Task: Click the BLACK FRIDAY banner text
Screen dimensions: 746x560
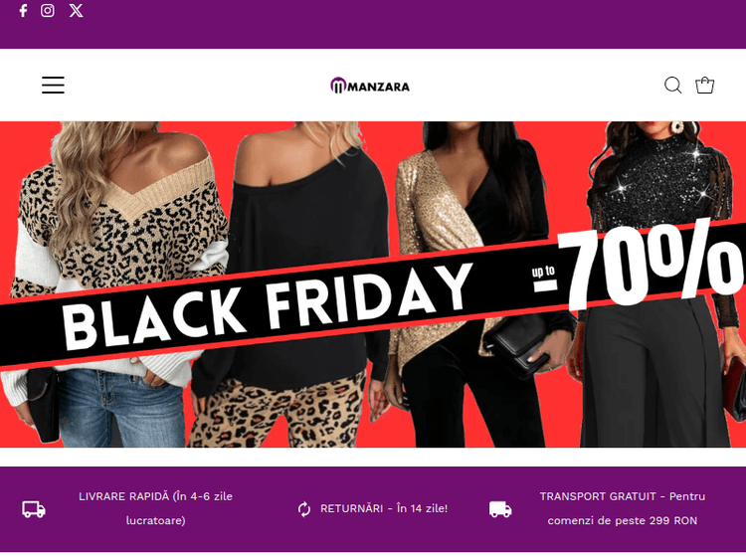Action: [x=267, y=306]
